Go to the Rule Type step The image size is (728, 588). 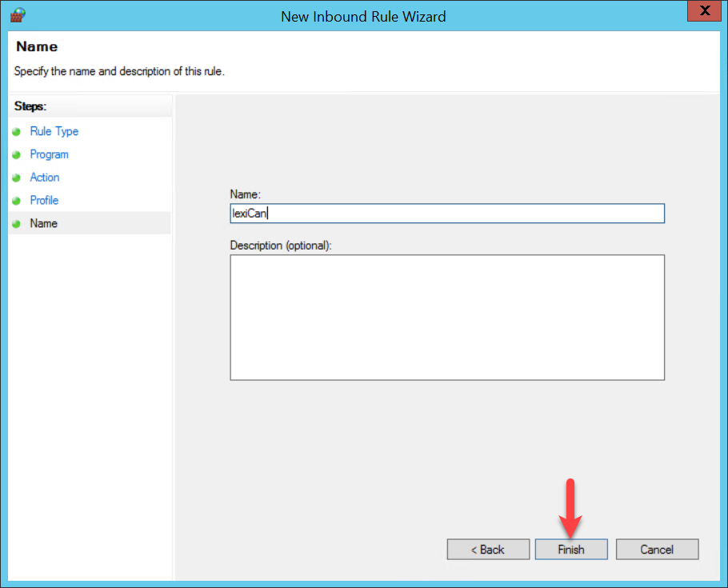click(x=54, y=131)
